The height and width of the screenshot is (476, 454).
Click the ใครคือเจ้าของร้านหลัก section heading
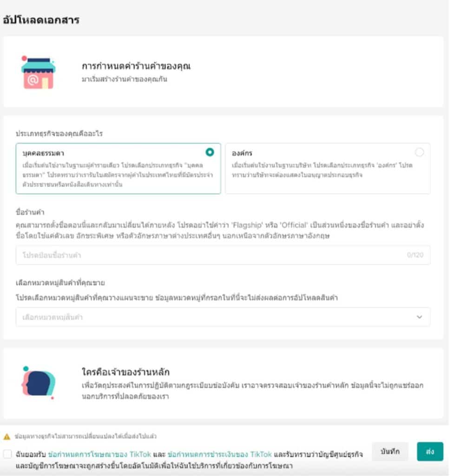click(x=125, y=372)
